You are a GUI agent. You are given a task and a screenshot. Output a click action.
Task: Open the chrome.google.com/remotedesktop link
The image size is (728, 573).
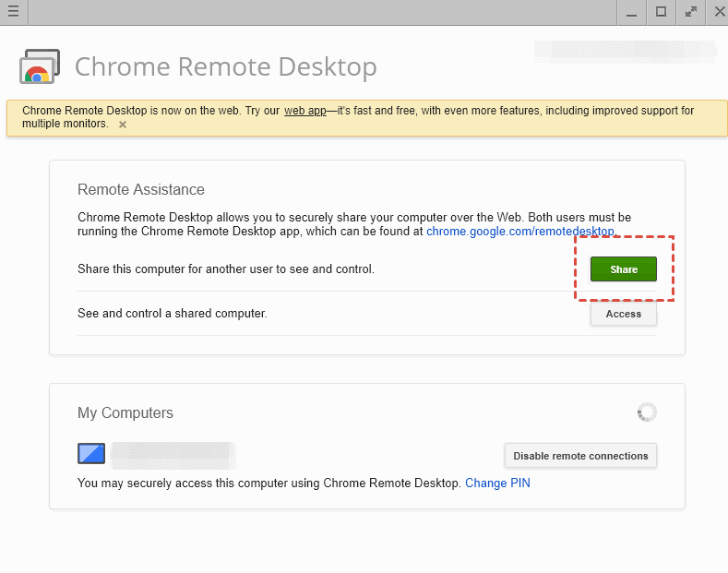point(519,232)
